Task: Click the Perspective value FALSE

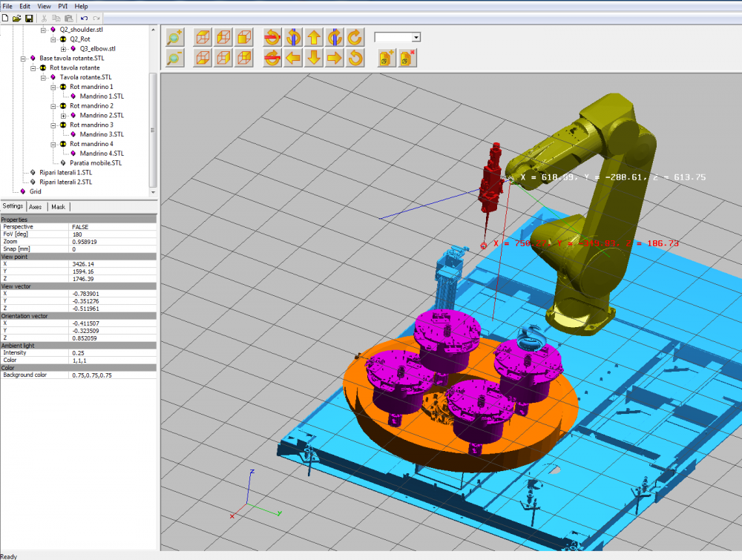Action: (80, 227)
